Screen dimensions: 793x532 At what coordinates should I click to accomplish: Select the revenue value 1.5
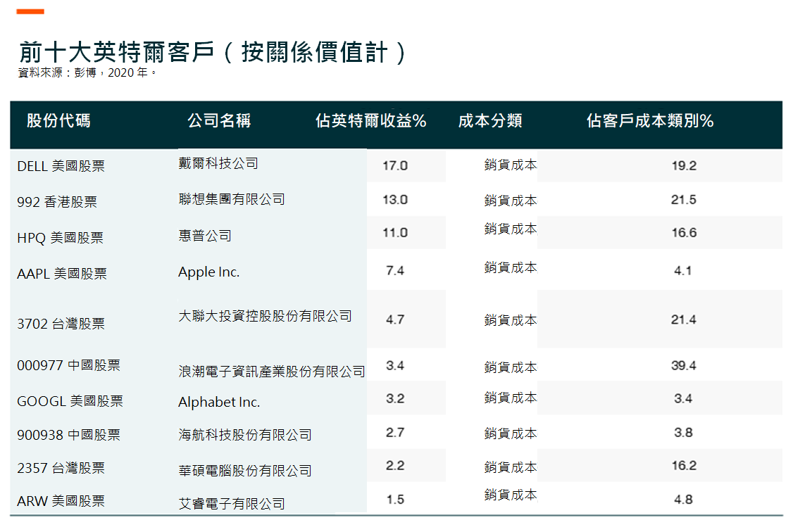(x=395, y=500)
